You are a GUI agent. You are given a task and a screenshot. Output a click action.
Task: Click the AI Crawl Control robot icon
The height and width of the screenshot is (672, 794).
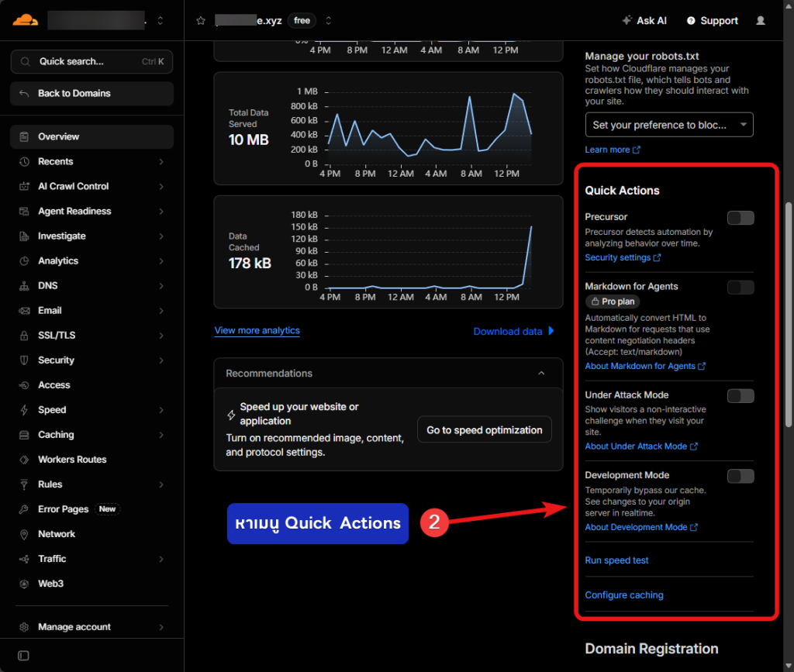pyautogui.click(x=24, y=186)
